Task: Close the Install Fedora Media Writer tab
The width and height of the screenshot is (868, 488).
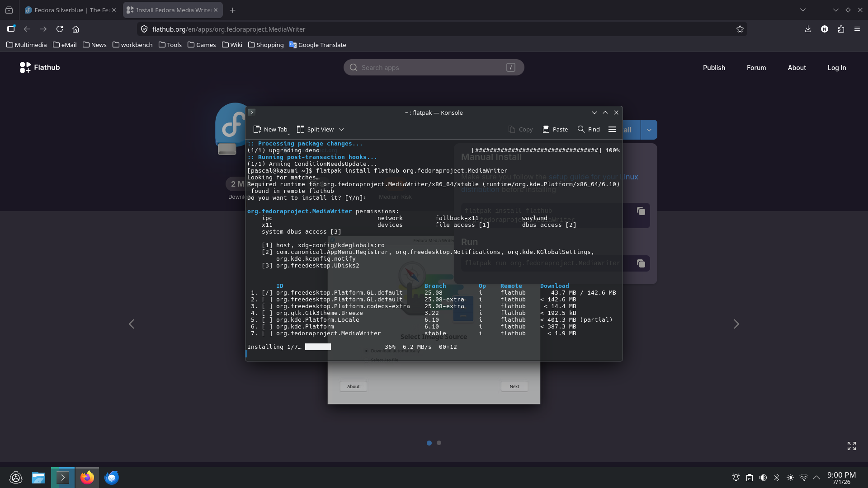Action: coord(216,10)
